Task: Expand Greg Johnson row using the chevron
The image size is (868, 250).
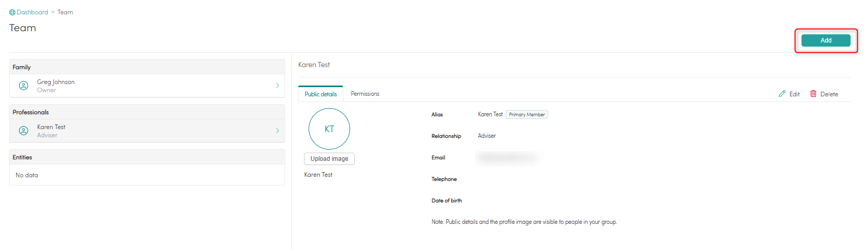Action: tap(277, 86)
